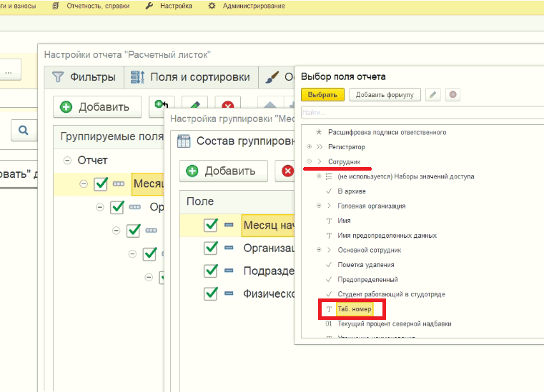The width and height of the screenshot is (544, 392).
Task: Select Имя предопределенных данных field
Action: (387, 236)
